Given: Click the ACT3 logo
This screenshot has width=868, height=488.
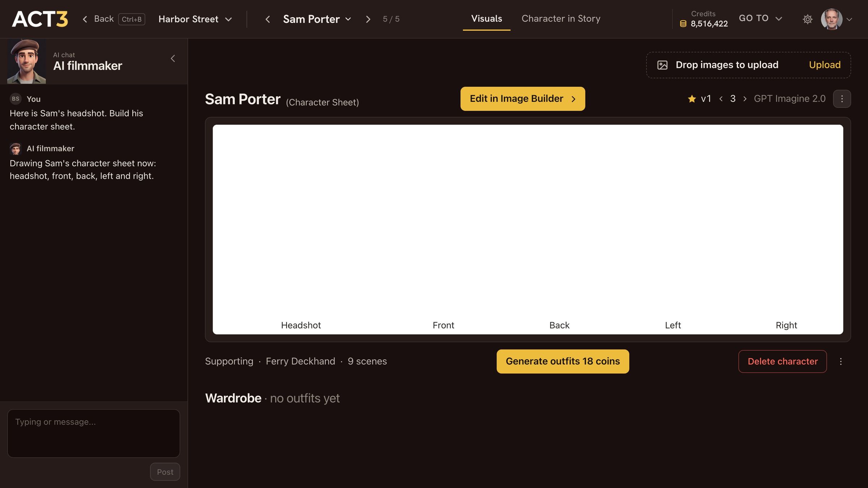Looking at the screenshot, I should pyautogui.click(x=40, y=19).
